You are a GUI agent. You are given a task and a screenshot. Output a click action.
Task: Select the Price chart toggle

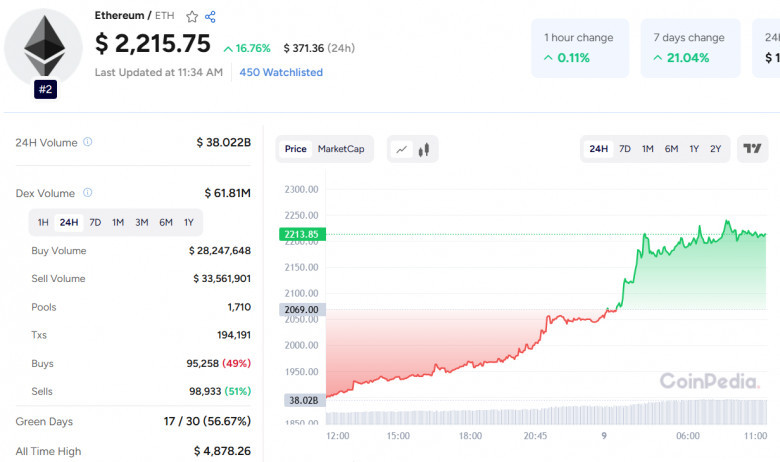pyautogui.click(x=295, y=149)
